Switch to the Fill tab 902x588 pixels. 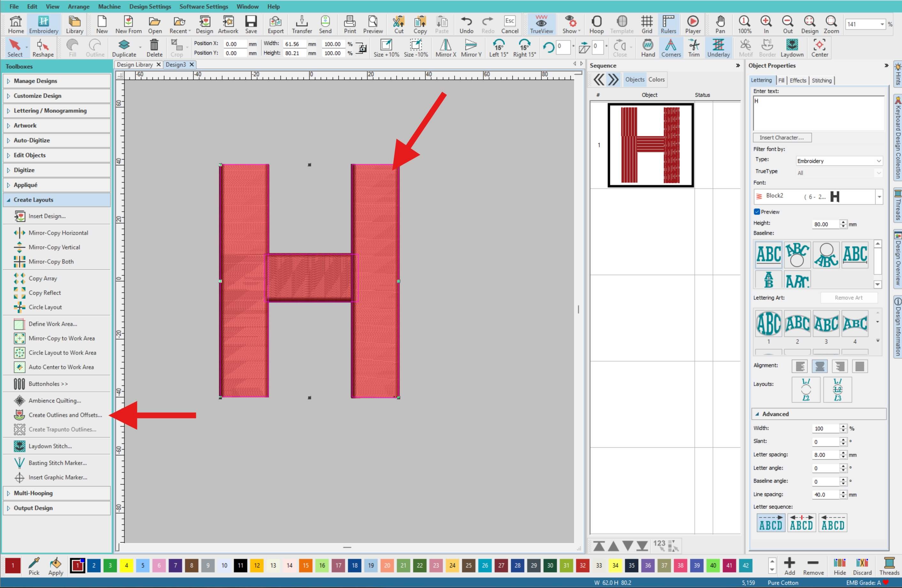781,81
